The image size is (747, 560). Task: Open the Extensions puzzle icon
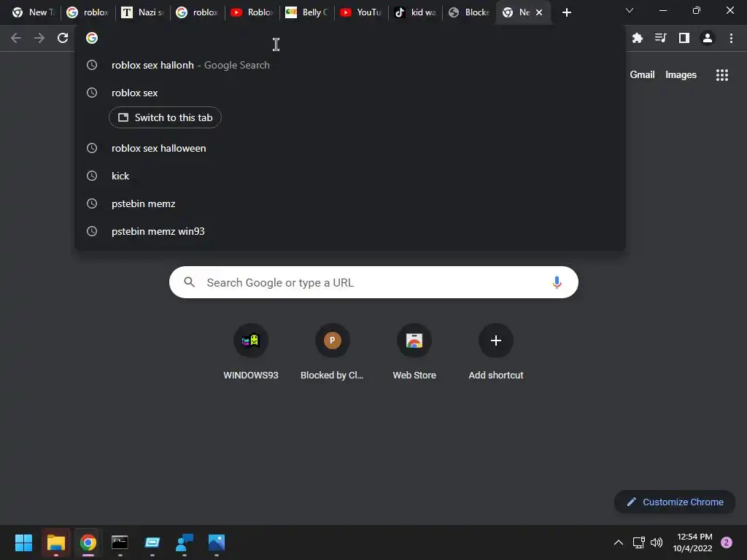(x=638, y=38)
